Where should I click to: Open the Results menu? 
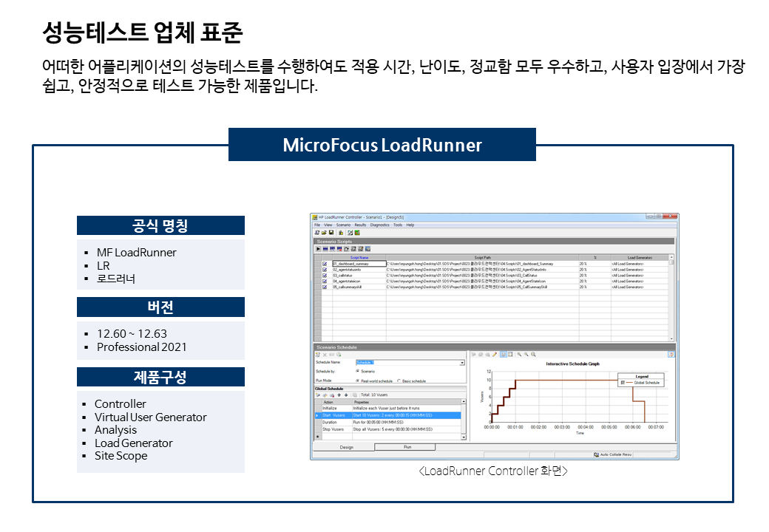click(361, 225)
